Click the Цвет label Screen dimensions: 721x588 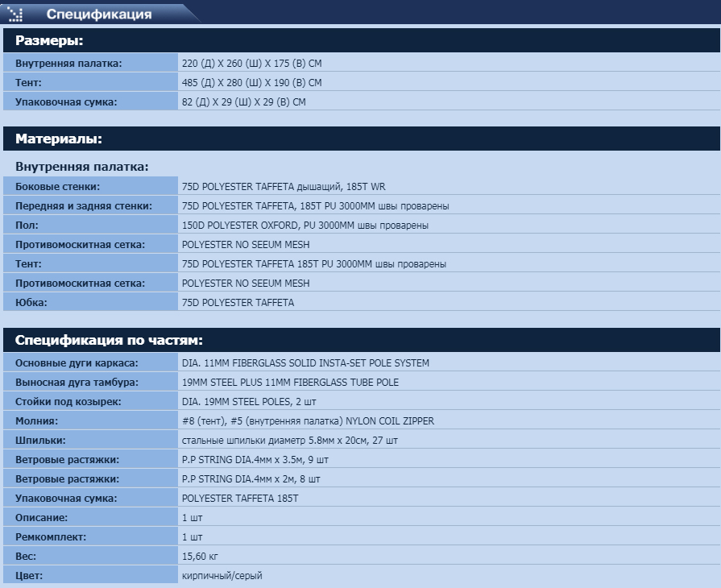29,576
